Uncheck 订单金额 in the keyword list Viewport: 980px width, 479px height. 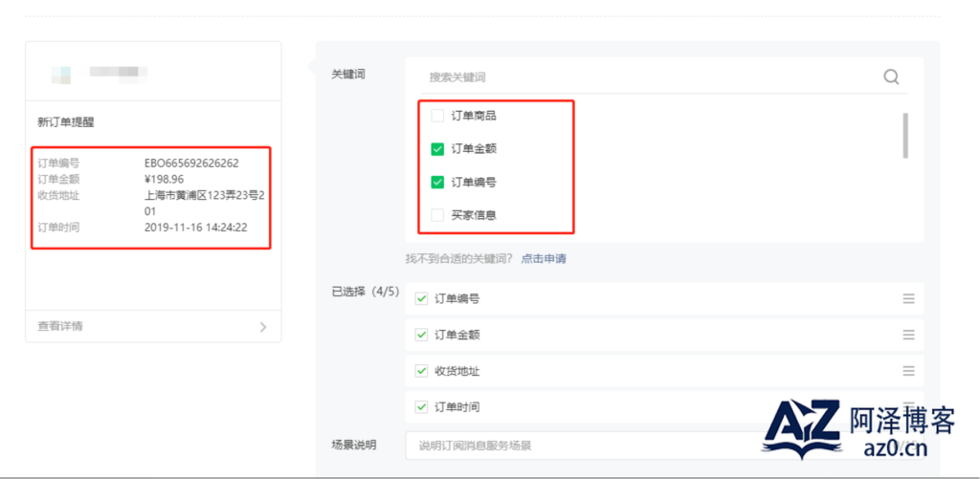pos(437,149)
